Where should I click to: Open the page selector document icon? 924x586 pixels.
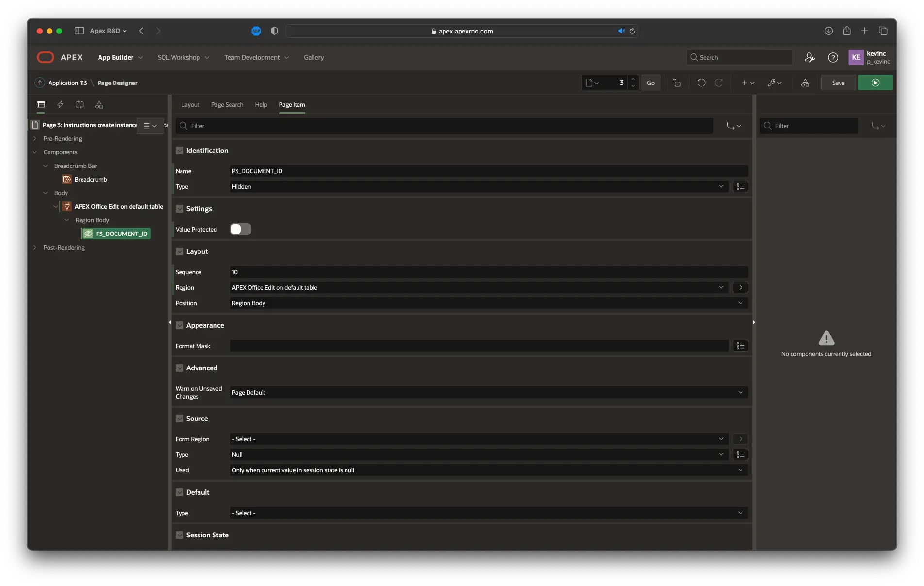pyautogui.click(x=592, y=83)
